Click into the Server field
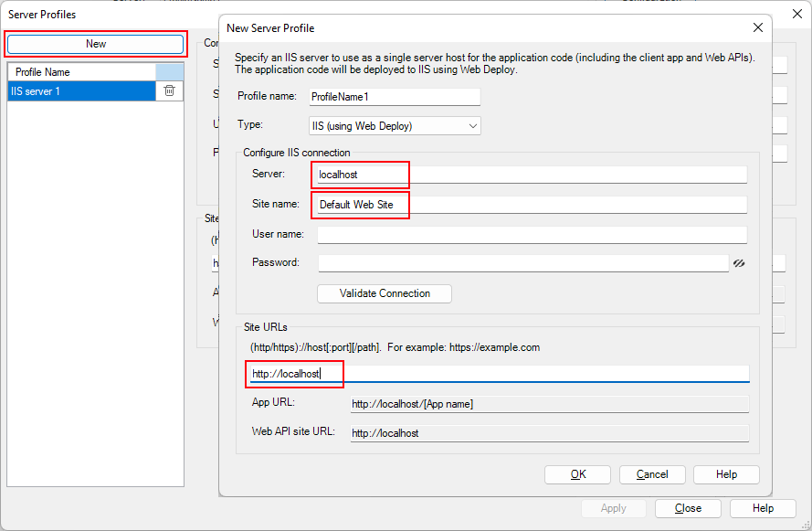812x531 pixels. click(532, 175)
